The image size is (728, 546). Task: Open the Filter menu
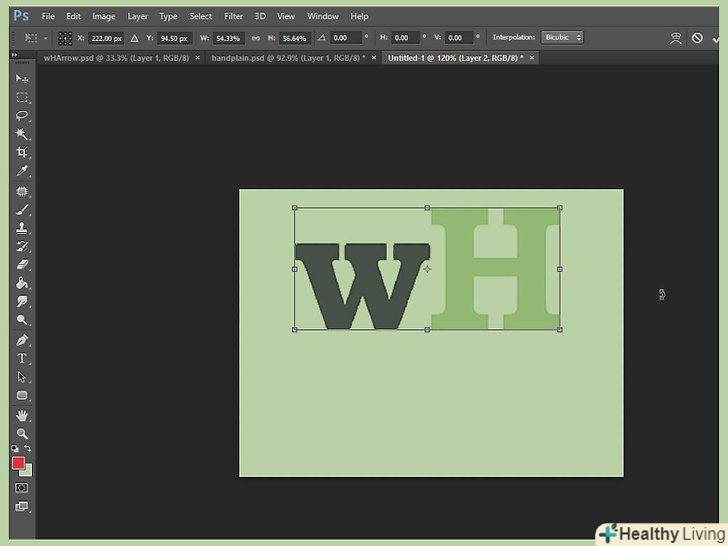coord(233,16)
